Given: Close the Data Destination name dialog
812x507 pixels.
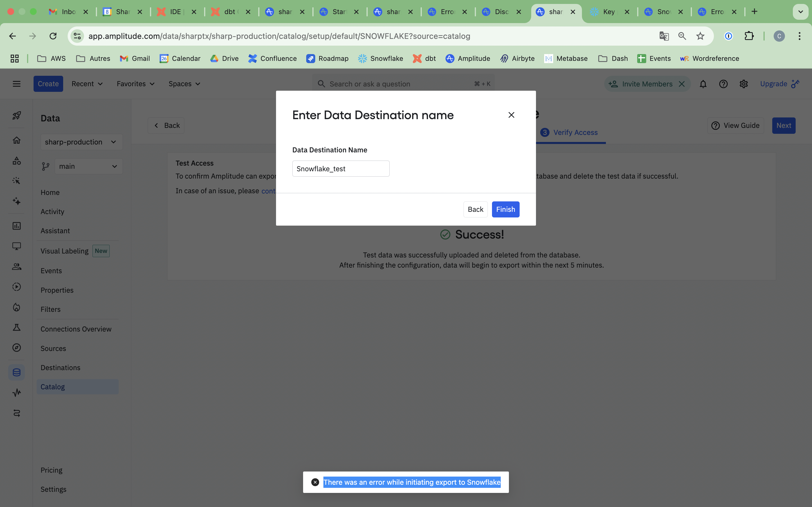Looking at the screenshot, I should coord(511,115).
